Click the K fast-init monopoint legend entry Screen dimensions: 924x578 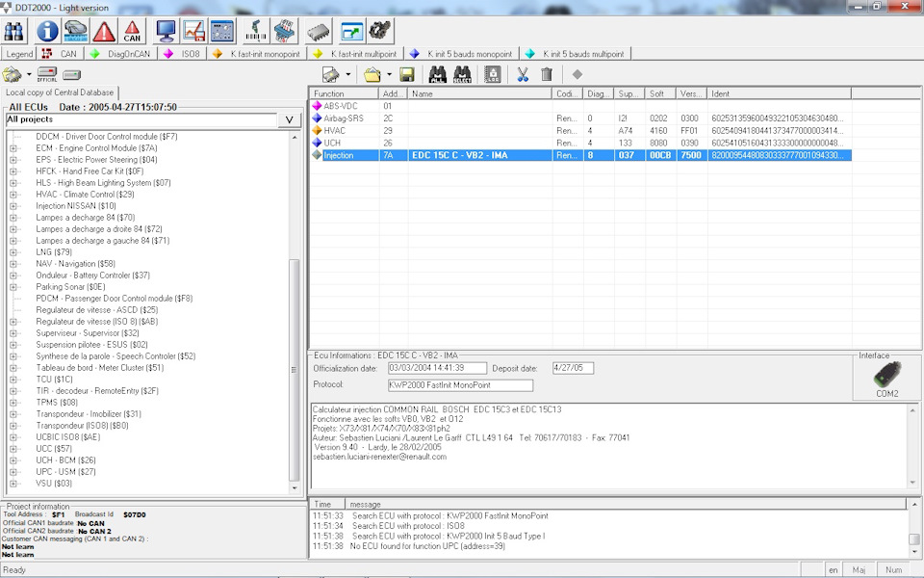click(x=258, y=54)
